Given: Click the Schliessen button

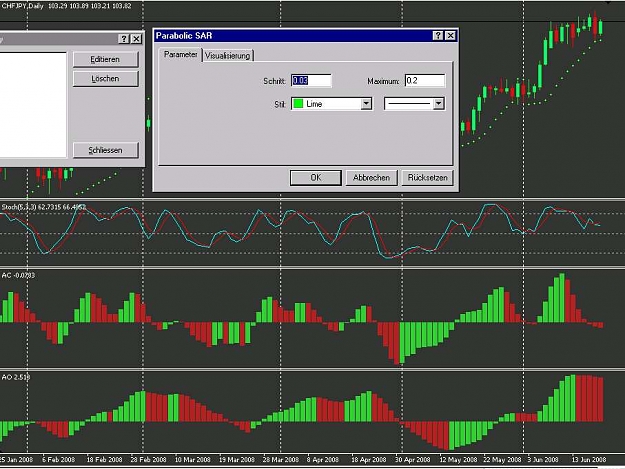Looking at the screenshot, I should 105,150.
